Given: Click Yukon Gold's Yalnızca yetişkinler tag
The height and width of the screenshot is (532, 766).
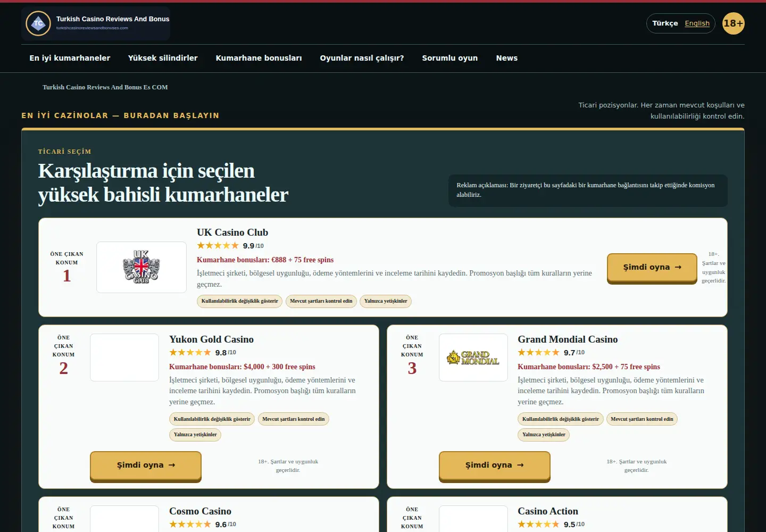Looking at the screenshot, I should [195, 435].
